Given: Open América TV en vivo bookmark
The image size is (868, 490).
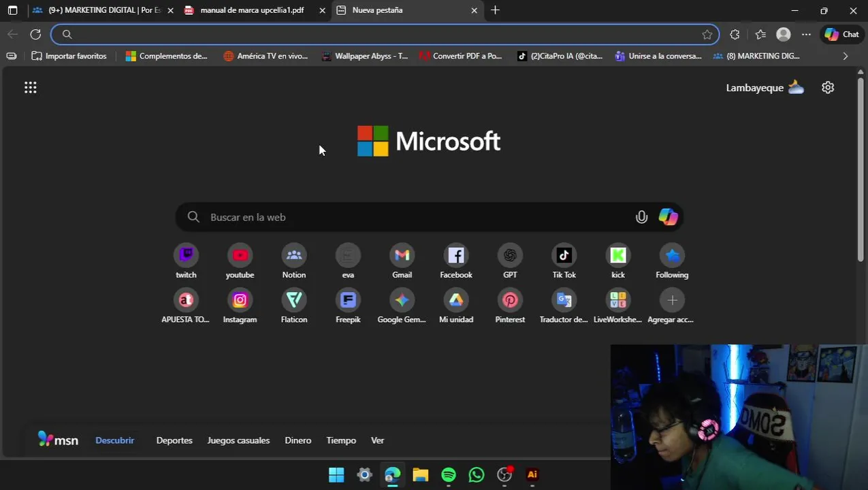Looking at the screenshot, I should 266,56.
